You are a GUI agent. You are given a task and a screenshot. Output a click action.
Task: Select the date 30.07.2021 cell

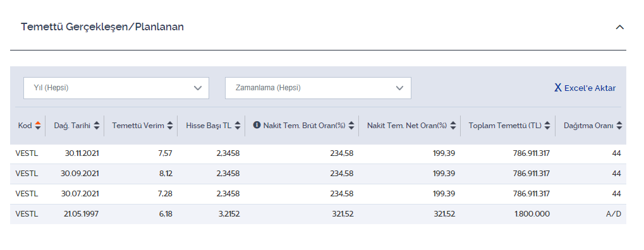(x=80, y=194)
